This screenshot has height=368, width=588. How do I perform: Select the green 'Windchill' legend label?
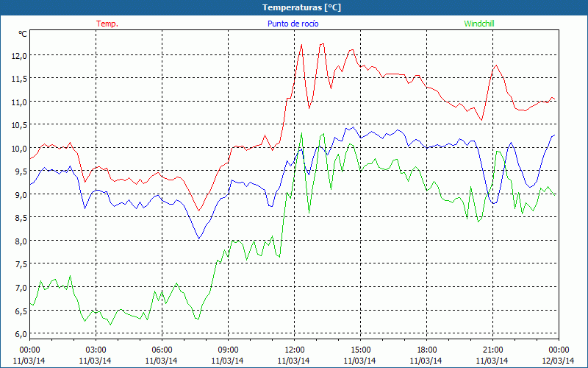479,24
